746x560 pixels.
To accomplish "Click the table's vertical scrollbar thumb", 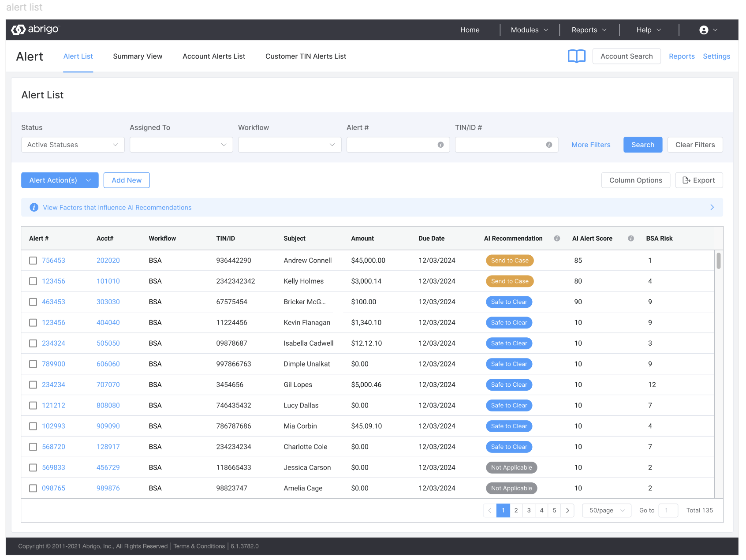I will (x=718, y=261).
